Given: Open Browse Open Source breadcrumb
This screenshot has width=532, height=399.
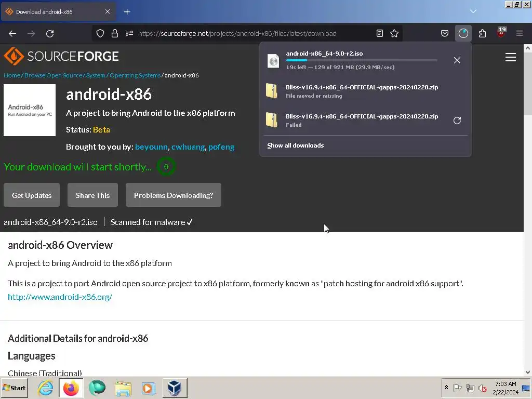Looking at the screenshot, I should 54,75.
